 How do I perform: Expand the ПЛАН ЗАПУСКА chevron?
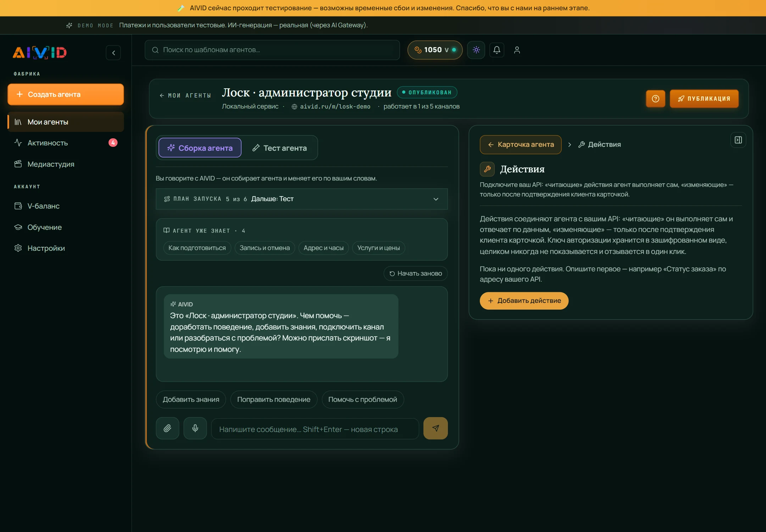pyautogui.click(x=436, y=199)
